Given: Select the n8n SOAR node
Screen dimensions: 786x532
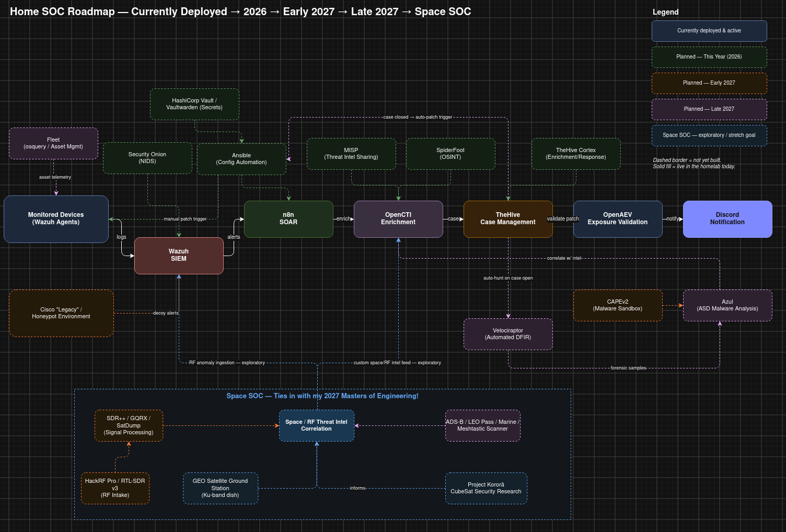Looking at the screenshot, I should coord(288,219).
